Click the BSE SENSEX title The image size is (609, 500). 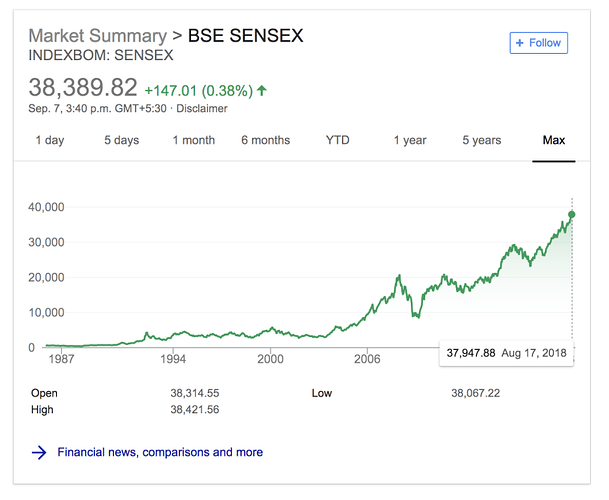click(245, 36)
